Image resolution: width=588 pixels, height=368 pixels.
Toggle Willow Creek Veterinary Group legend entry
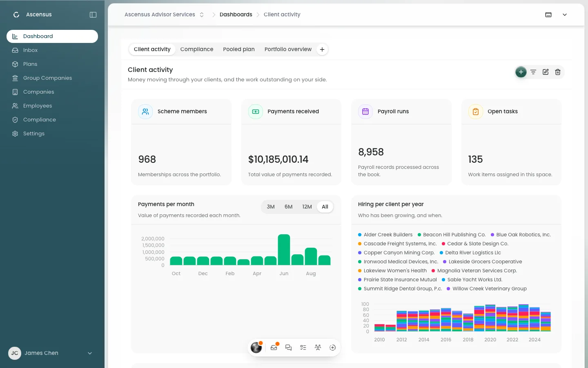pos(487,289)
